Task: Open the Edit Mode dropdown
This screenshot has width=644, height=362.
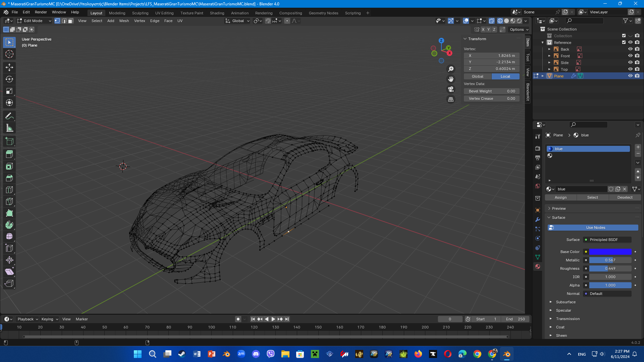Action: click(x=34, y=21)
